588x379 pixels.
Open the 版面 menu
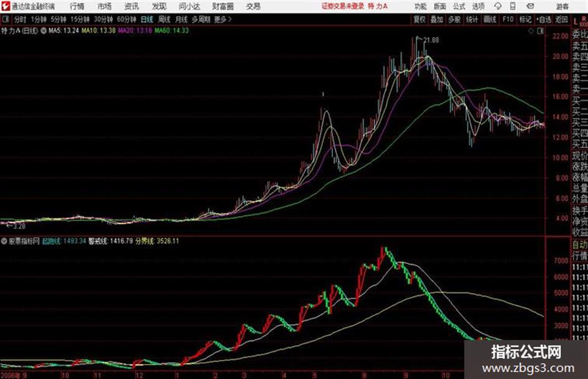(x=440, y=6)
